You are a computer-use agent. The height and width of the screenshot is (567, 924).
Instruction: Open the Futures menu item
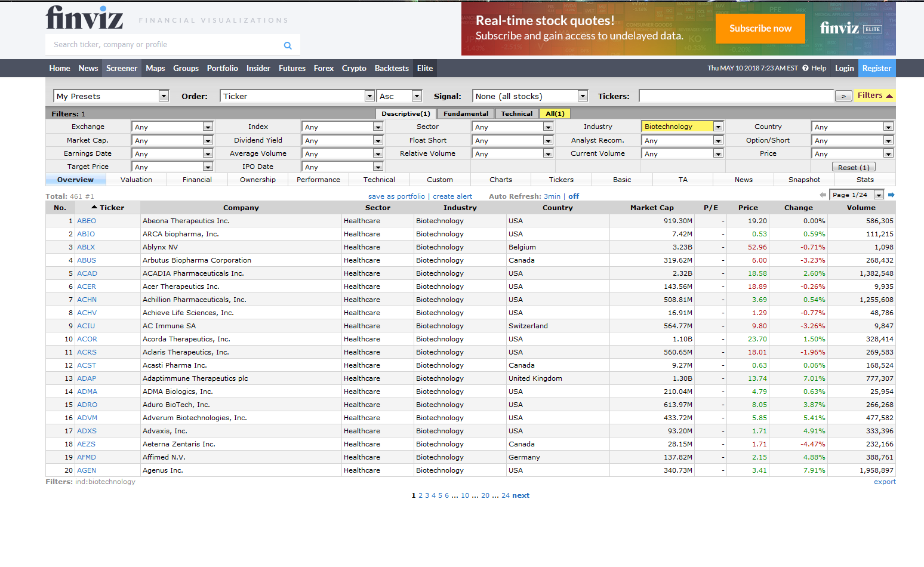[x=292, y=68]
